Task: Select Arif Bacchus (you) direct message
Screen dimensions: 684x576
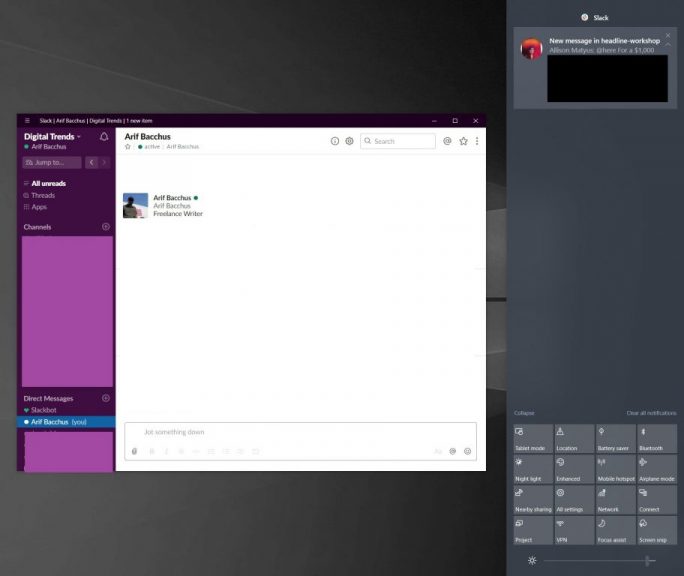Action: 66,422
